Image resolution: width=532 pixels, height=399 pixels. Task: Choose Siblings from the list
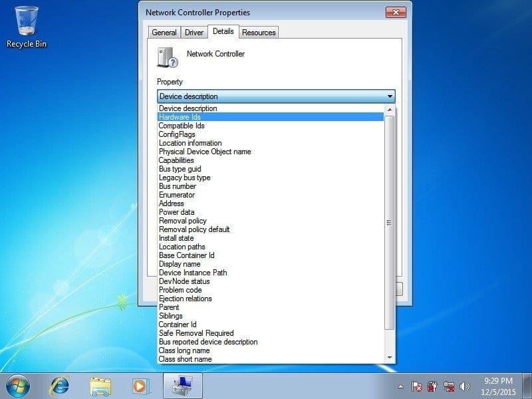click(271, 317)
